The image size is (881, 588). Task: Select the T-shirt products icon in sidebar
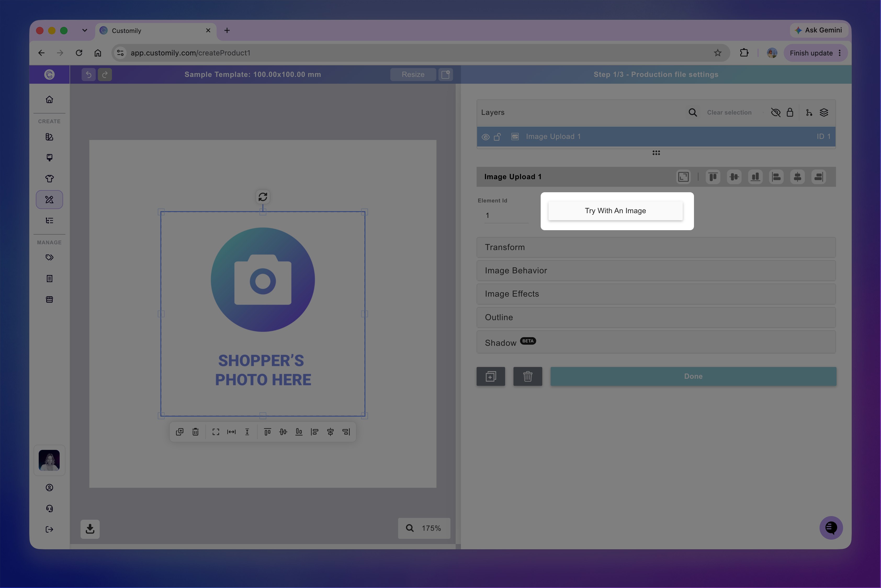coord(49,178)
